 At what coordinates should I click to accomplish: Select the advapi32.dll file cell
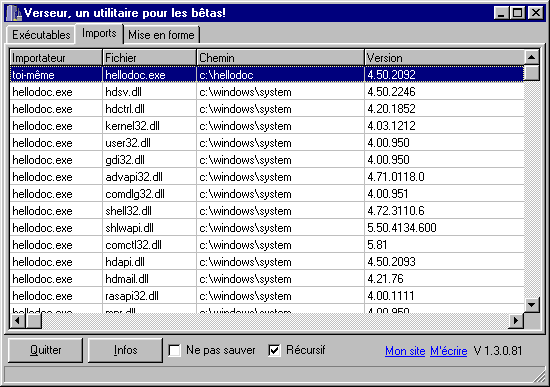[149, 177]
